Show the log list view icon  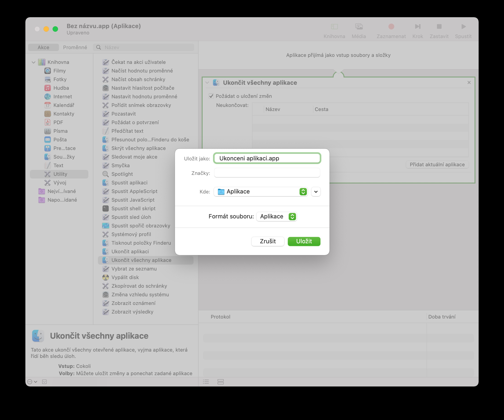[206, 382]
